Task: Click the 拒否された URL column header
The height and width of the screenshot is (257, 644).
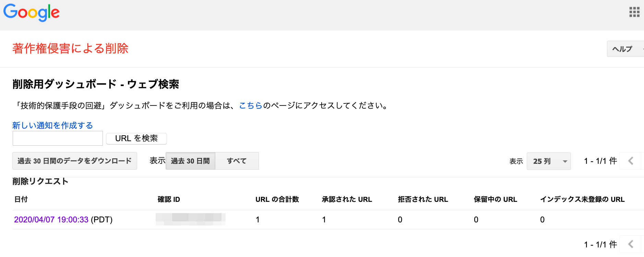Action: [423, 199]
